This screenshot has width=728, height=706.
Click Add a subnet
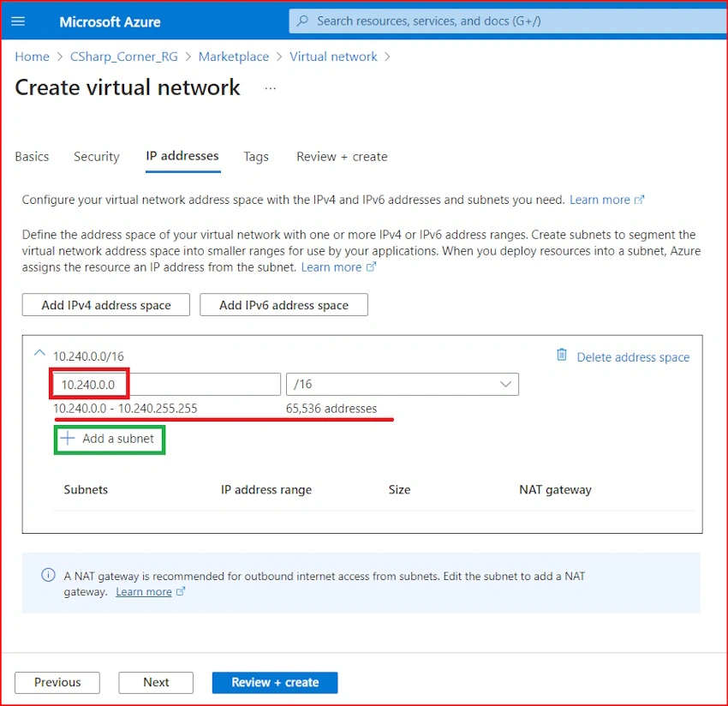coord(110,439)
